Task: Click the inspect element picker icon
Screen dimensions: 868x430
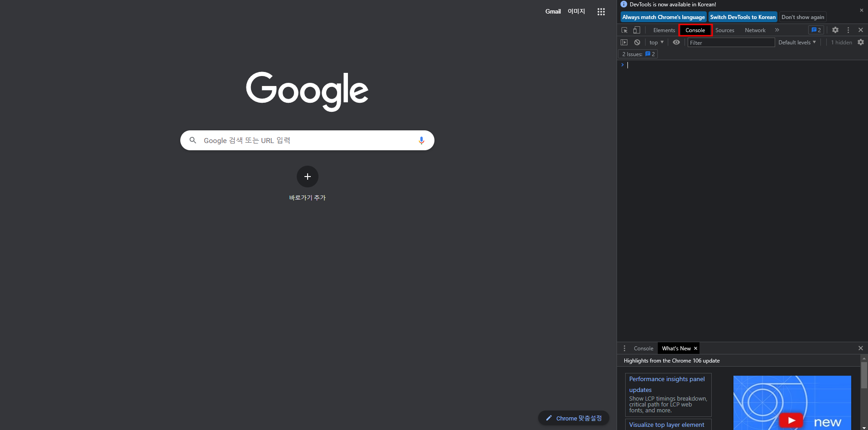Action: coord(624,30)
